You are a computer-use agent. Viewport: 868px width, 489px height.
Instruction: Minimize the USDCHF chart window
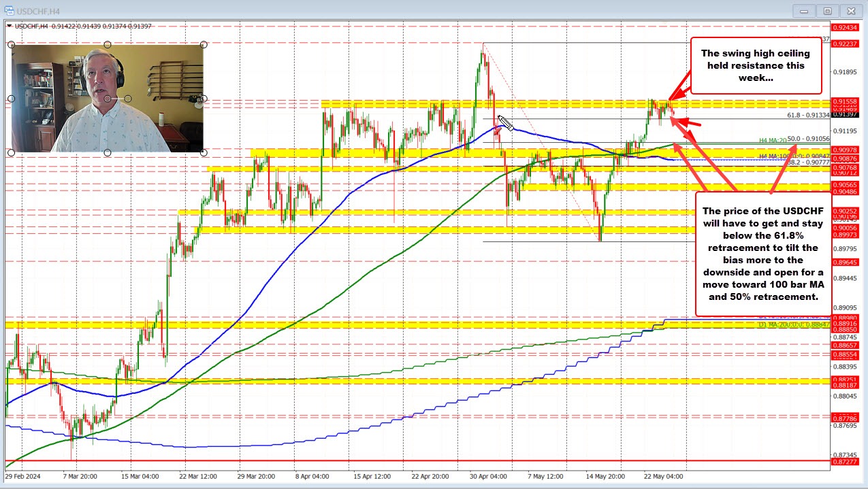(x=803, y=10)
